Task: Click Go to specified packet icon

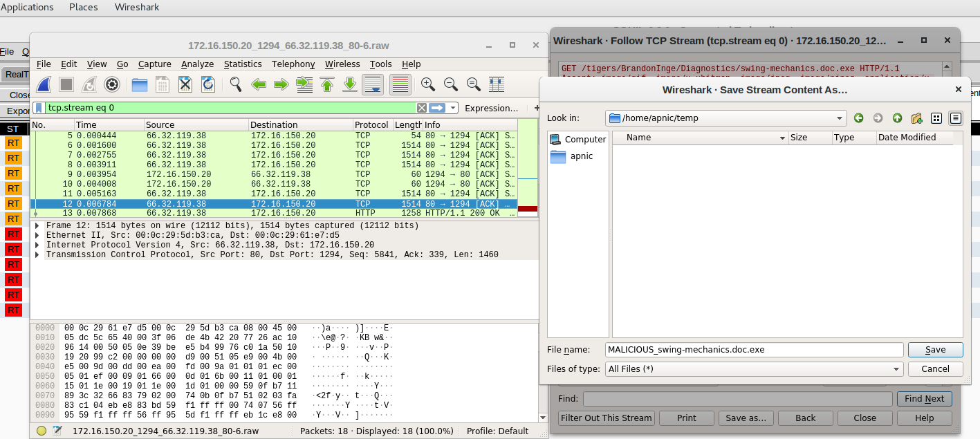Action: point(304,84)
